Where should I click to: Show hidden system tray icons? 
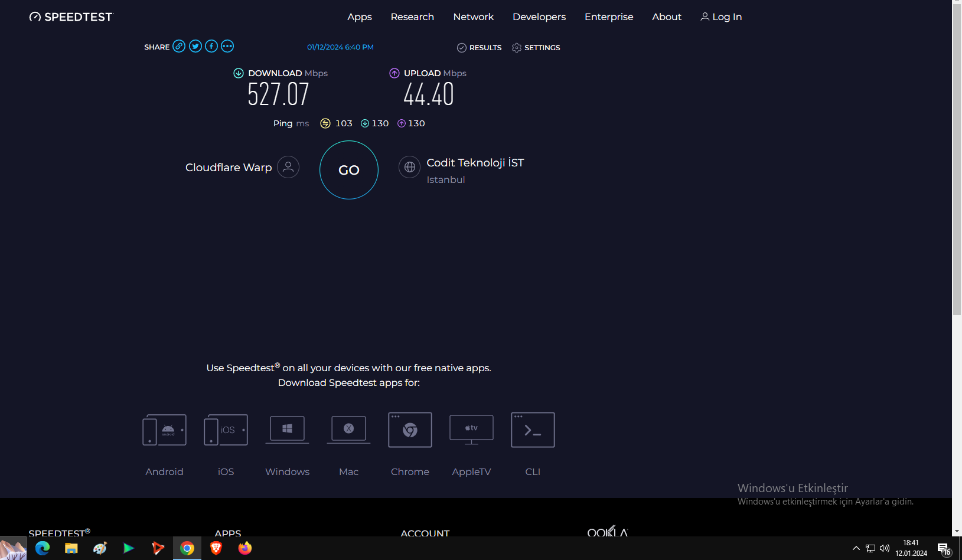(x=856, y=548)
